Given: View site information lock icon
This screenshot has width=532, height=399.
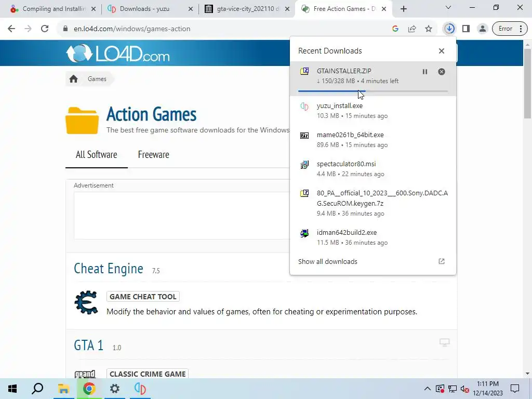Looking at the screenshot, I should 65,29.
